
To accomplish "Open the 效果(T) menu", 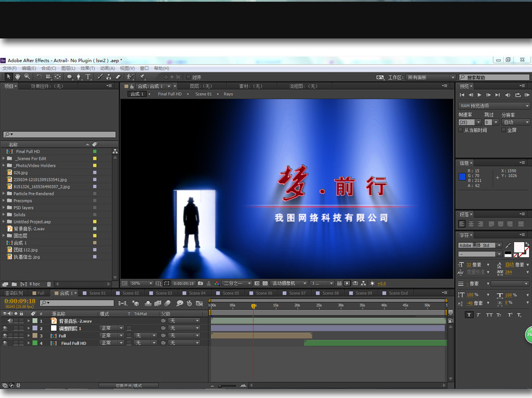I will (x=87, y=68).
